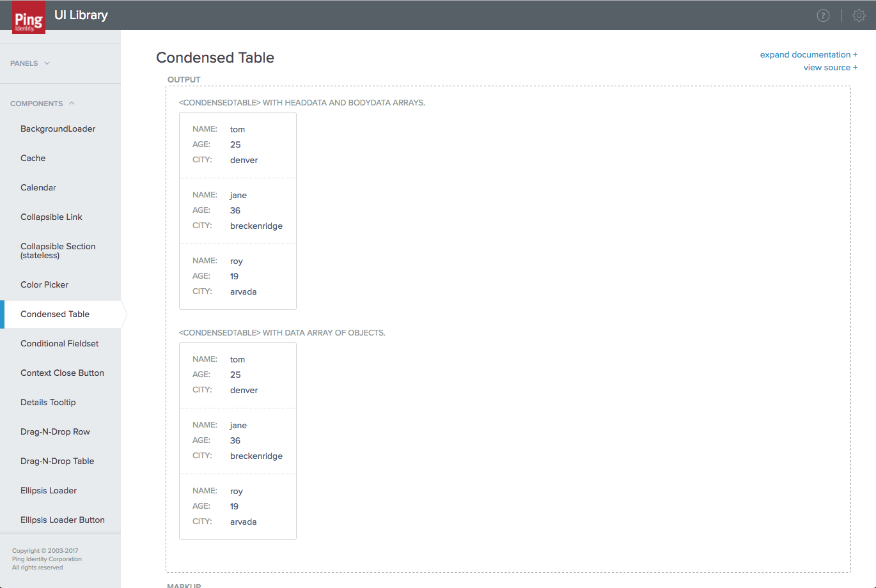Go to the Calendar component
Viewport: 876px width, 588px height.
[x=38, y=188]
